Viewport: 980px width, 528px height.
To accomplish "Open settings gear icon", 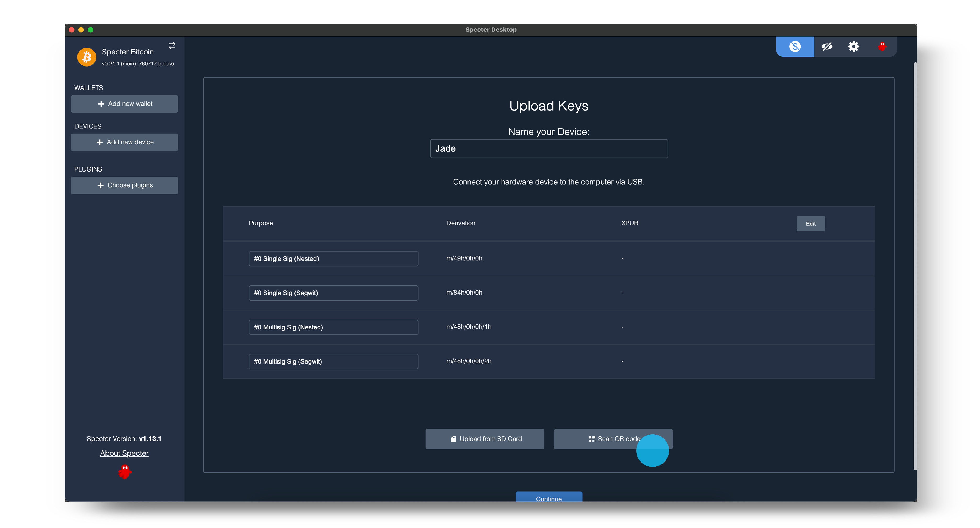I will click(x=854, y=46).
